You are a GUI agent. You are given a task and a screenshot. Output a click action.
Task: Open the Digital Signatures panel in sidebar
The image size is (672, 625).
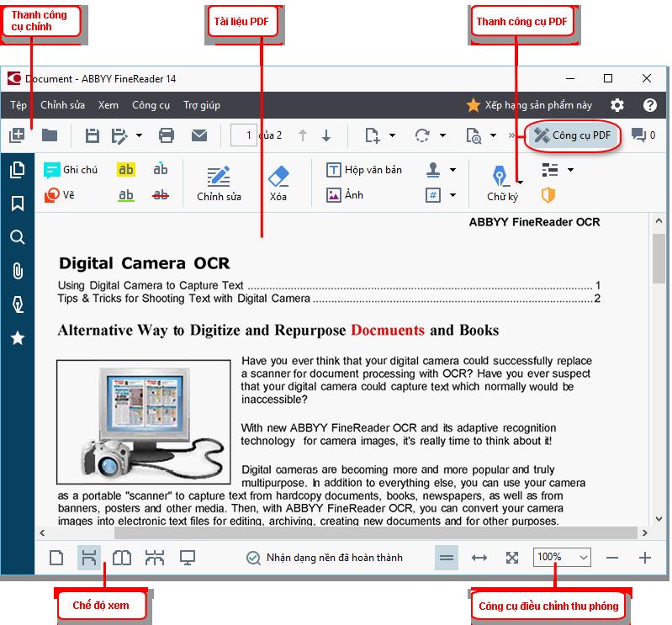tap(18, 305)
